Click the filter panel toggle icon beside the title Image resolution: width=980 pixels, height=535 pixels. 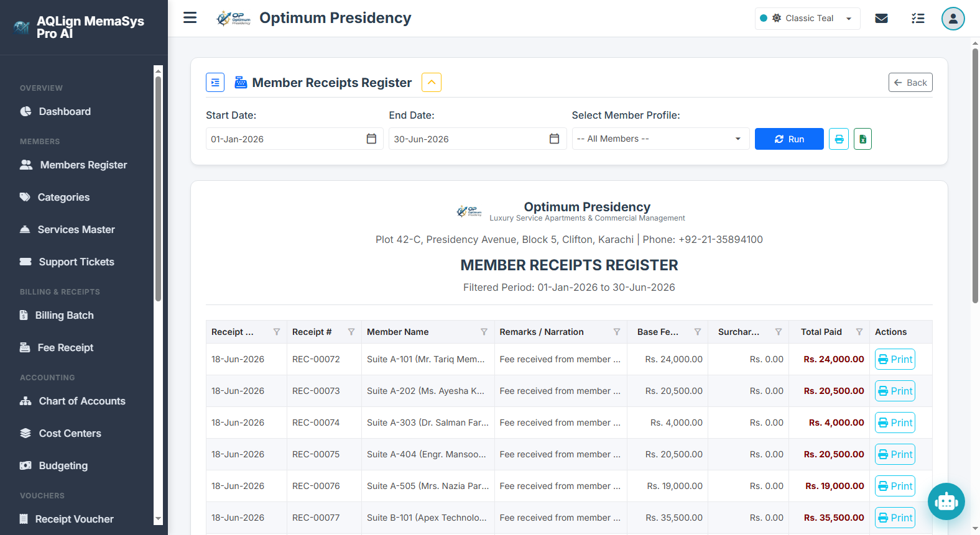point(215,83)
